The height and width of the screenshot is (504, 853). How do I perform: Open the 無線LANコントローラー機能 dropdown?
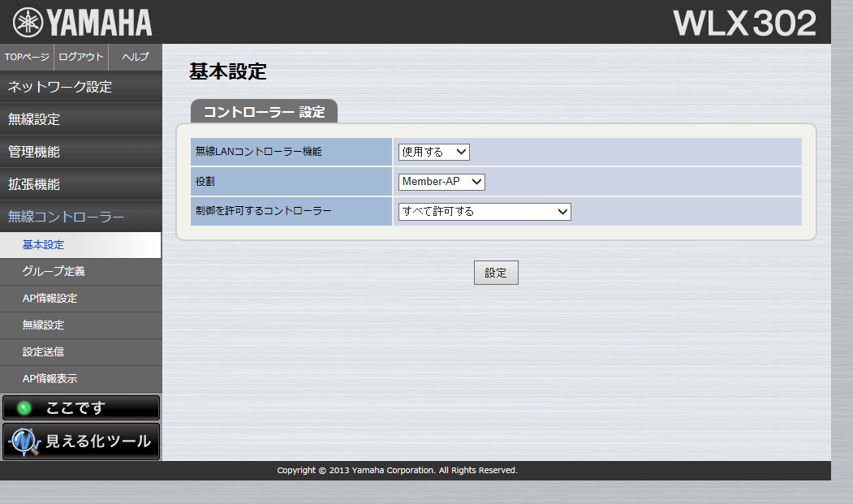[433, 152]
